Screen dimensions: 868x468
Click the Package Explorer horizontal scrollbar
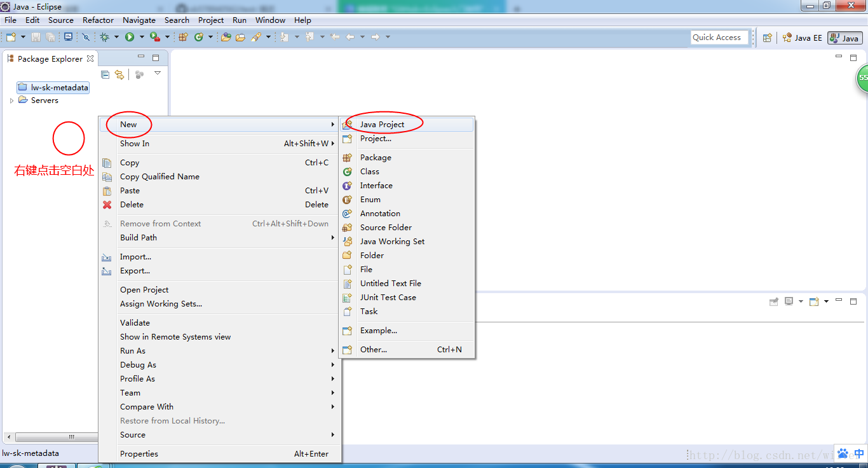pos(56,437)
